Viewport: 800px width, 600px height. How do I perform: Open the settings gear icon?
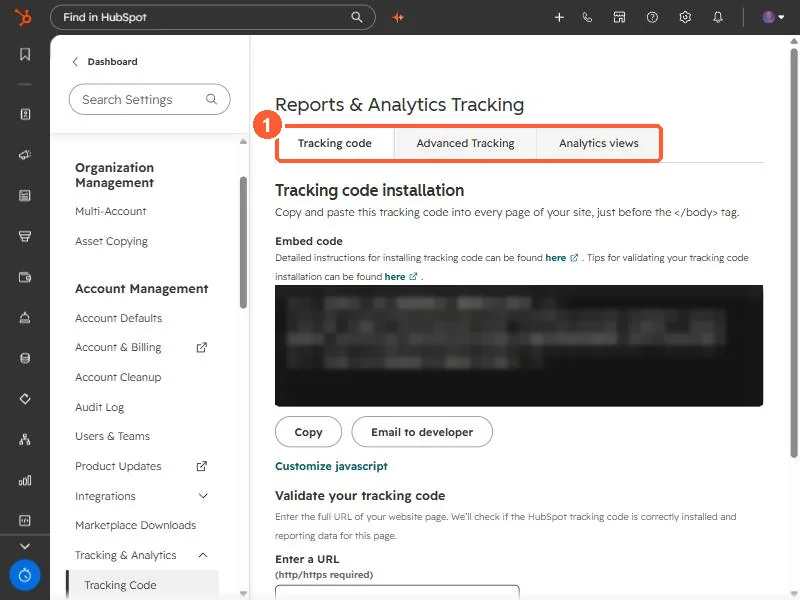(685, 17)
